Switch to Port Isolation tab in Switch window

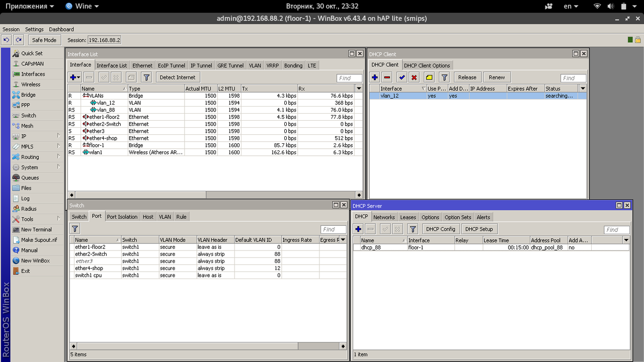122,217
